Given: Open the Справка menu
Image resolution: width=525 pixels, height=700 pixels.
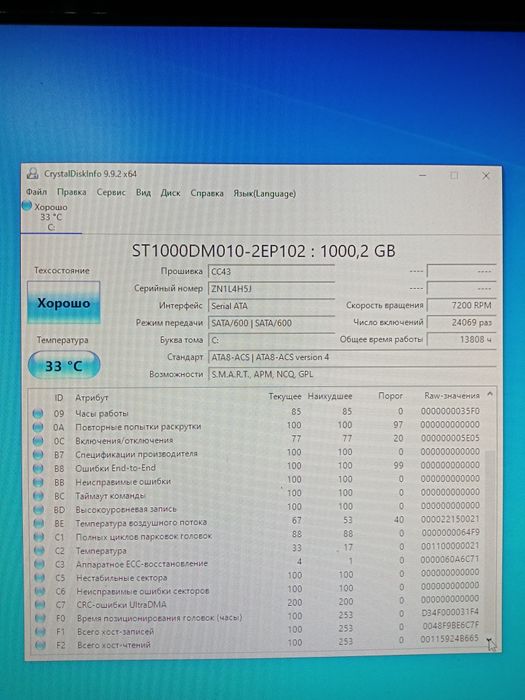Looking at the screenshot, I should (x=207, y=193).
